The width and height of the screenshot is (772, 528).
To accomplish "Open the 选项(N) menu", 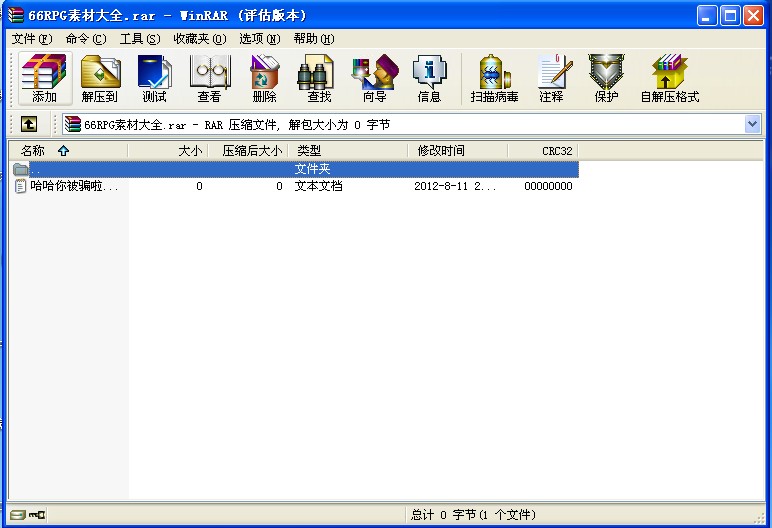I will point(260,39).
